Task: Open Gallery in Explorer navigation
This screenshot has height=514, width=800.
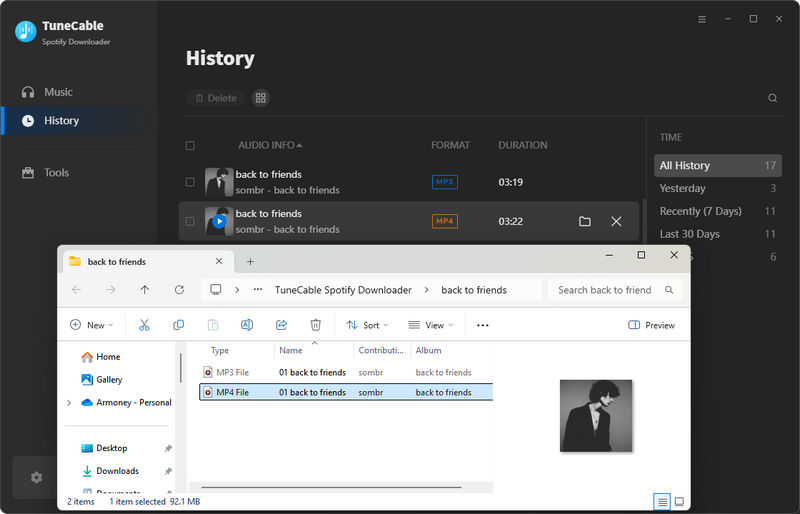Action: [x=102, y=380]
